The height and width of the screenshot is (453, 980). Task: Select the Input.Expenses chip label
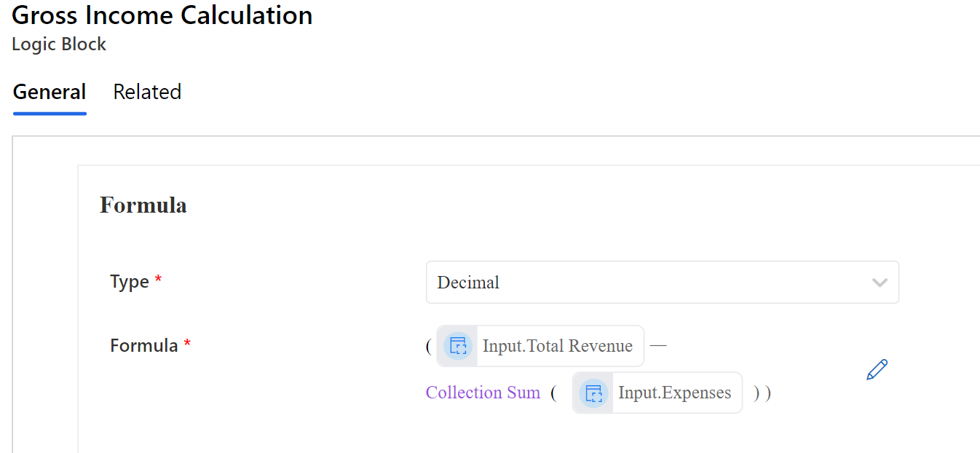(x=674, y=393)
